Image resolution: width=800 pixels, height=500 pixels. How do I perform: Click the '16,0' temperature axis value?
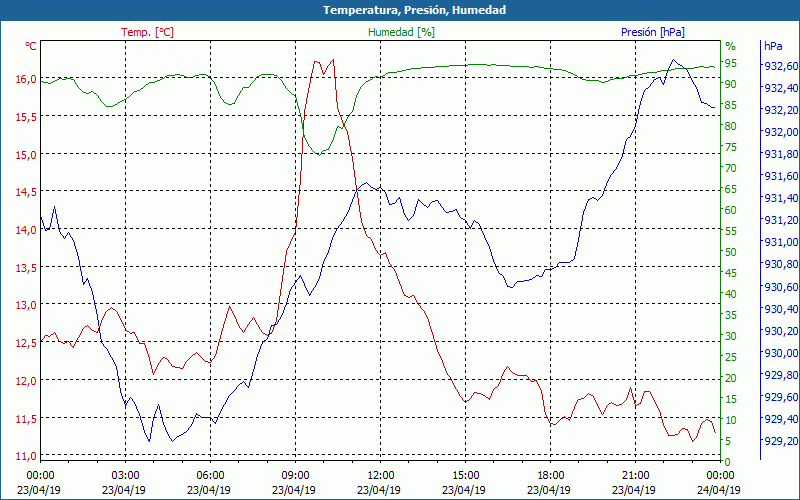pyautogui.click(x=26, y=79)
